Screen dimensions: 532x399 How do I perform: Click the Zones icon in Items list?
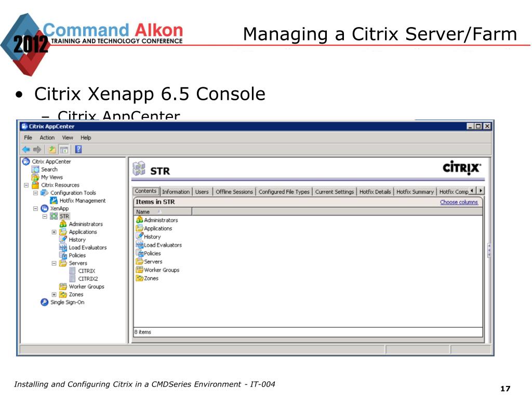139,278
